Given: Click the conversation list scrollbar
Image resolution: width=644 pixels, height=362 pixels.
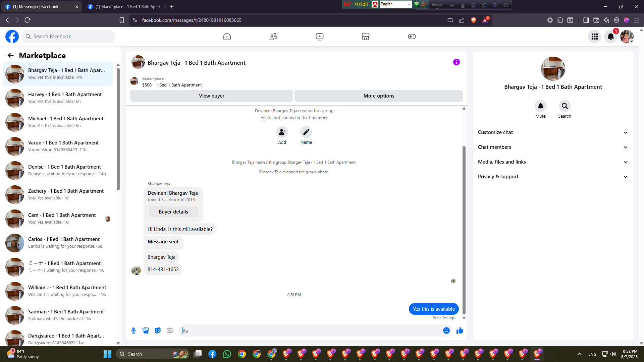Looking at the screenshot, I should pyautogui.click(x=118, y=129).
